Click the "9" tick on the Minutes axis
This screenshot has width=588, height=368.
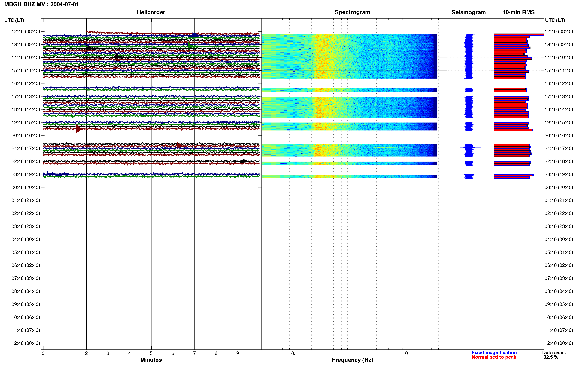[x=238, y=353]
